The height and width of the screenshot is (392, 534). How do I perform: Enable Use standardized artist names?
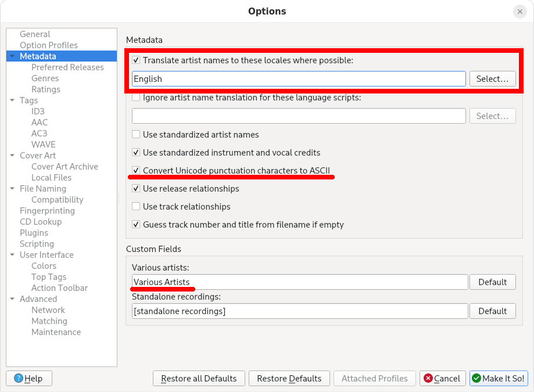tap(136, 135)
